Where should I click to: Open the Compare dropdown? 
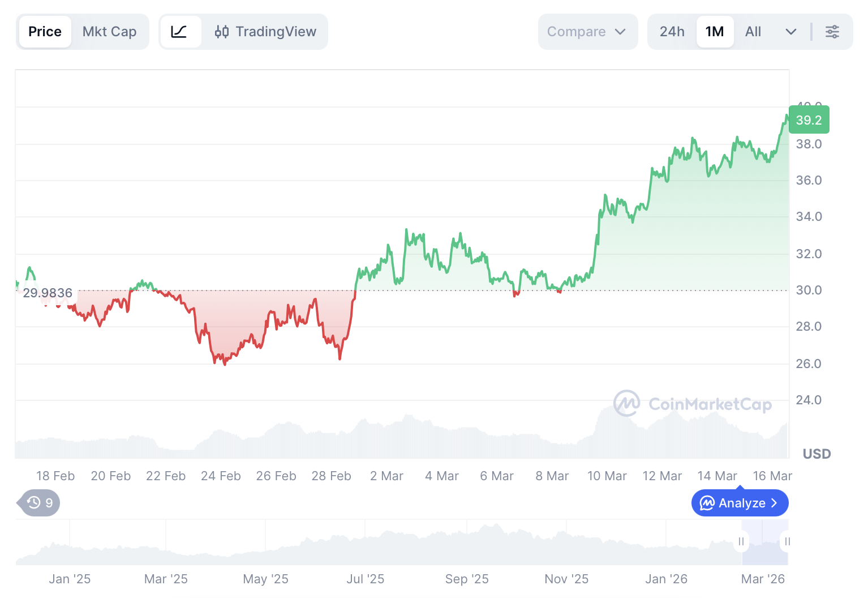pos(587,32)
